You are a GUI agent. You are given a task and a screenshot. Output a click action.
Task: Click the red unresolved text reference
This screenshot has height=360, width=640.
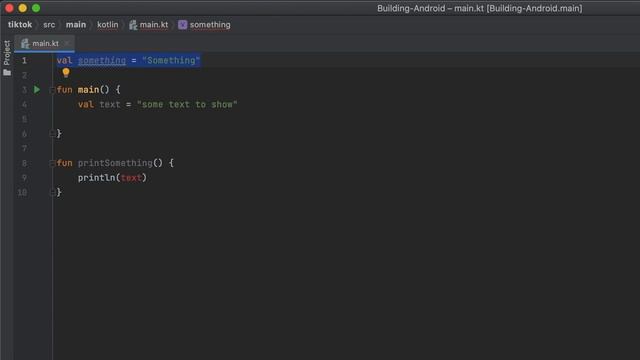131,178
